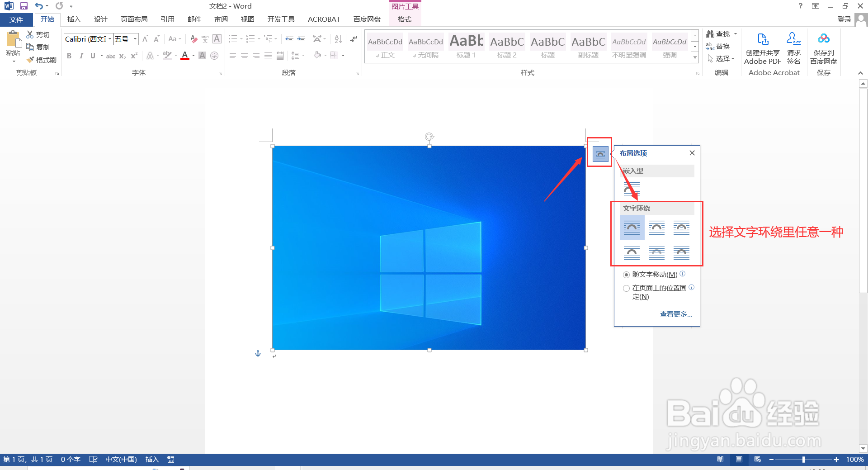Click the picture rotation handle above image
Viewport: 868px width, 470px height.
point(429,136)
